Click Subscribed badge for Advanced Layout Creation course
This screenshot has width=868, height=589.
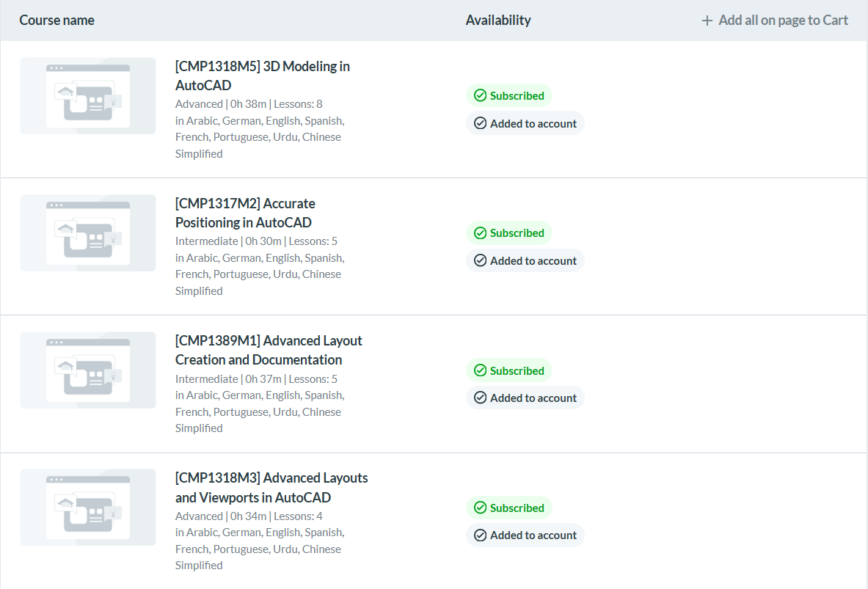509,370
